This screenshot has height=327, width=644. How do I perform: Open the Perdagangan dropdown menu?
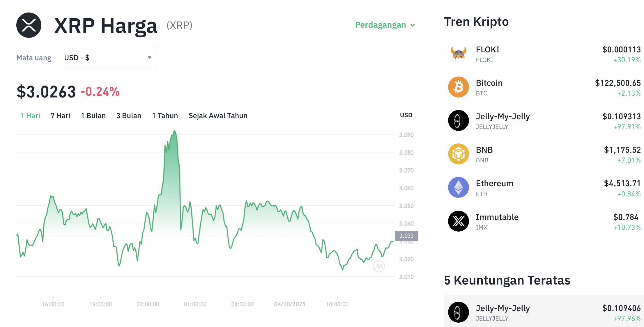[x=385, y=25]
